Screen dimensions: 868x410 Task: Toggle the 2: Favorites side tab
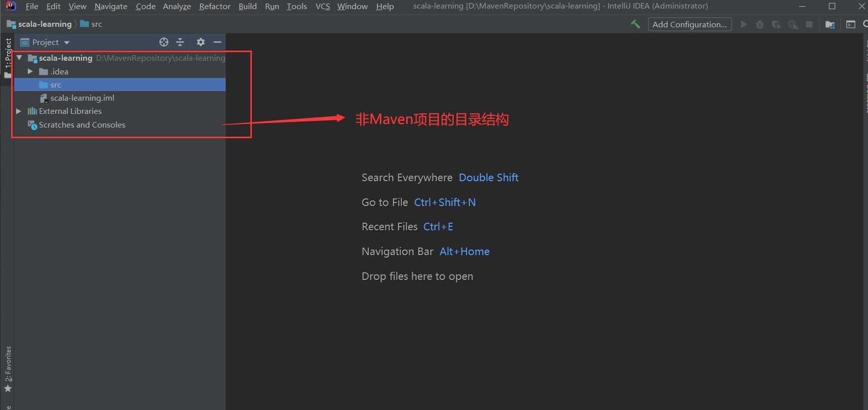pyautogui.click(x=8, y=370)
